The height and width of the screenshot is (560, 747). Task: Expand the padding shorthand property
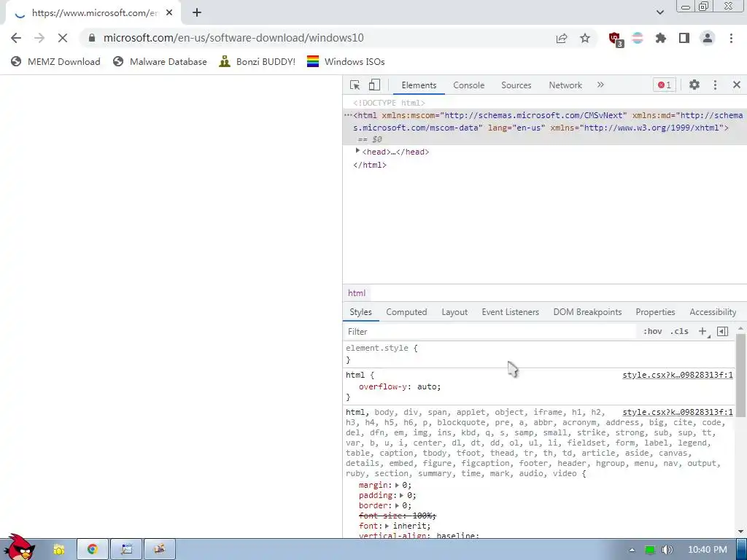[x=402, y=495]
